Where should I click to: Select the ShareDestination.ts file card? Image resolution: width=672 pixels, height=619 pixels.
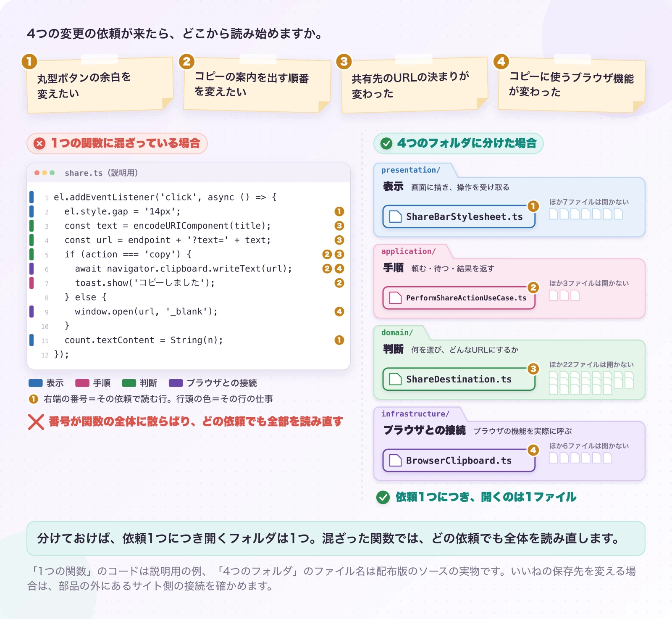pos(459,379)
